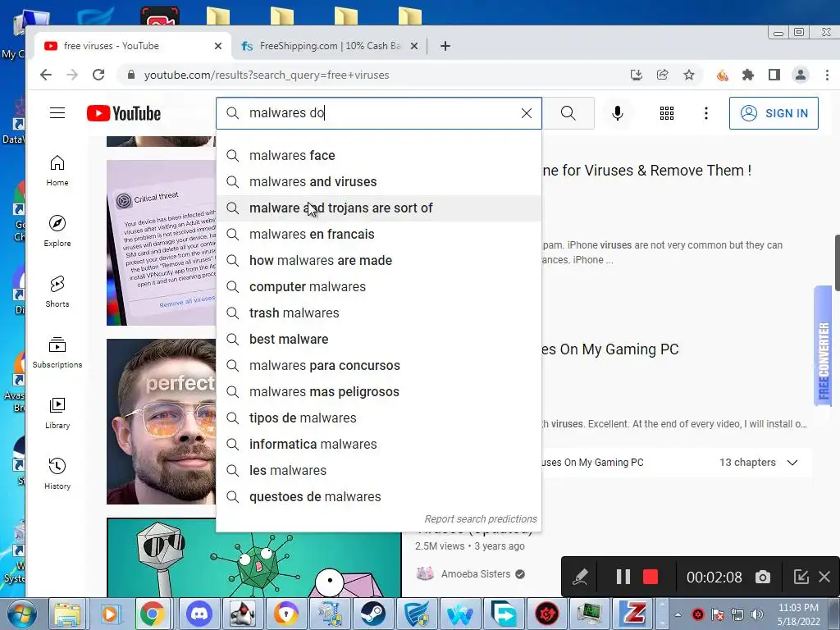Open YouTube settings three-dot menu
840x630 pixels.
[x=706, y=113]
